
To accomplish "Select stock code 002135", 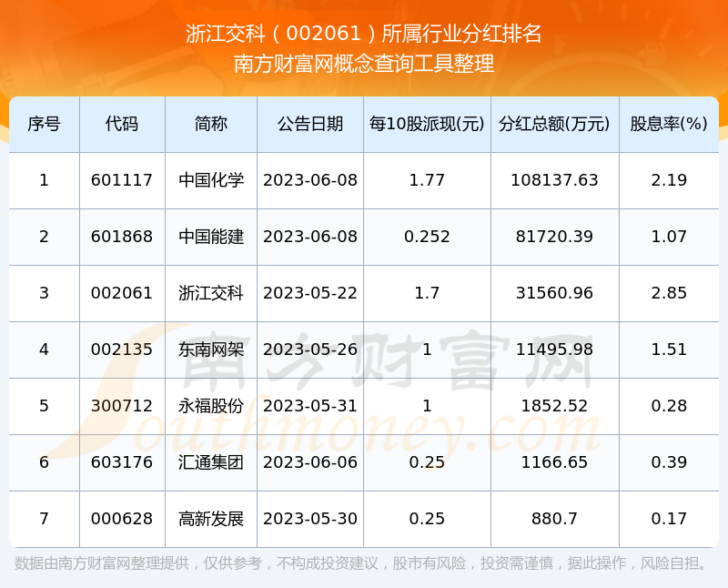I will [122, 350].
